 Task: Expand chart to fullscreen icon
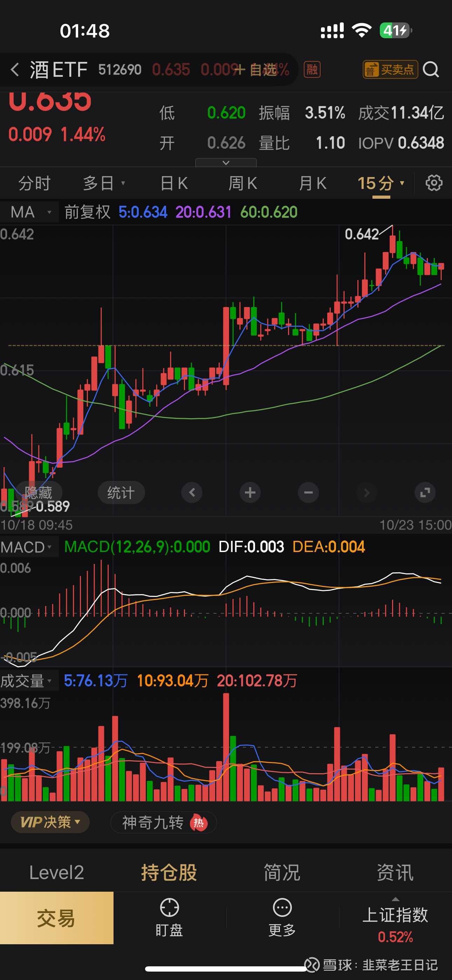(x=425, y=493)
